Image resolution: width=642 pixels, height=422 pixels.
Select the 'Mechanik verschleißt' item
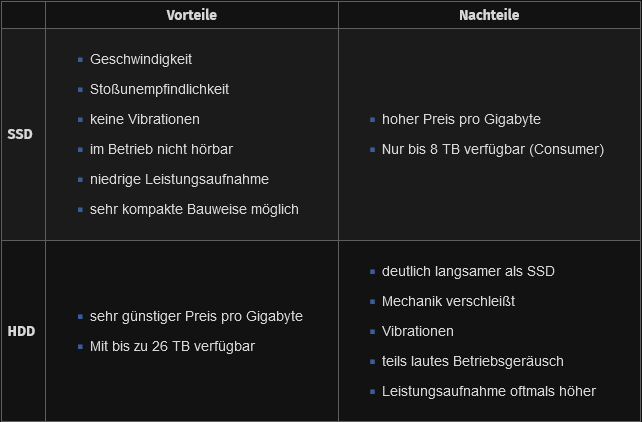coord(448,301)
